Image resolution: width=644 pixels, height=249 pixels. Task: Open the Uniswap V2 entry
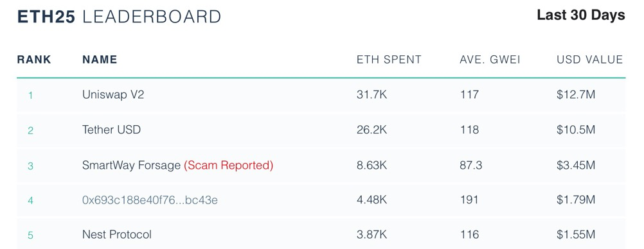click(113, 95)
